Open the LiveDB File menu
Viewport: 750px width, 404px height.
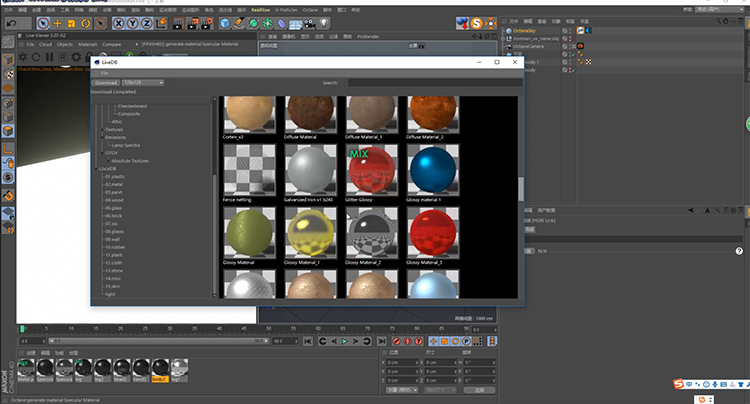pyautogui.click(x=104, y=73)
